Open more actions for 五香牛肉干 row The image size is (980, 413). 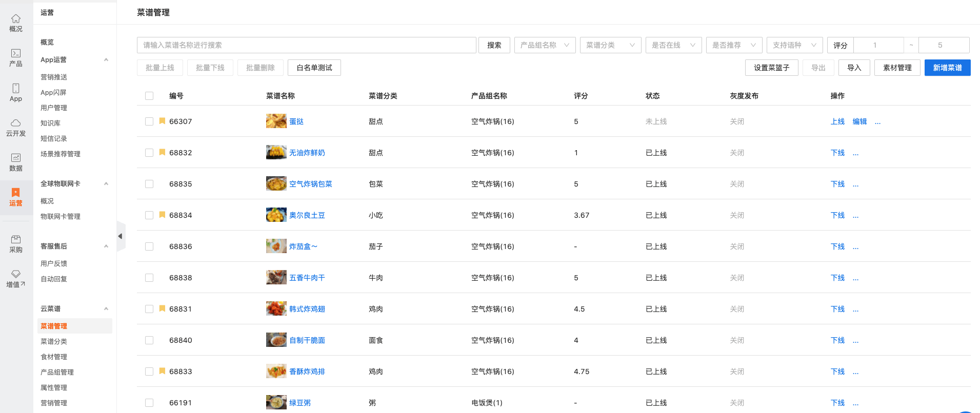click(x=855, y=278)
